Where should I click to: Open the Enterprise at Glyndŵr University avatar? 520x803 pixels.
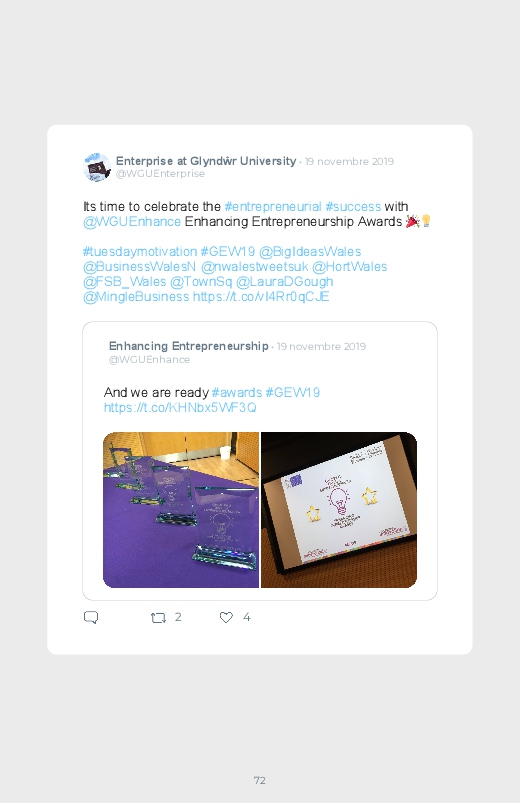(x=97, y=167)
